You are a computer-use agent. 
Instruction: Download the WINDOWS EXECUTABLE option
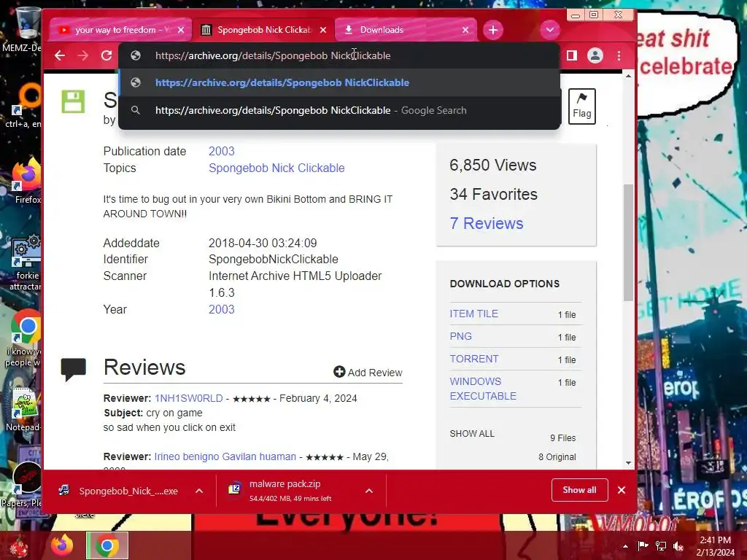tap(483, 389)
